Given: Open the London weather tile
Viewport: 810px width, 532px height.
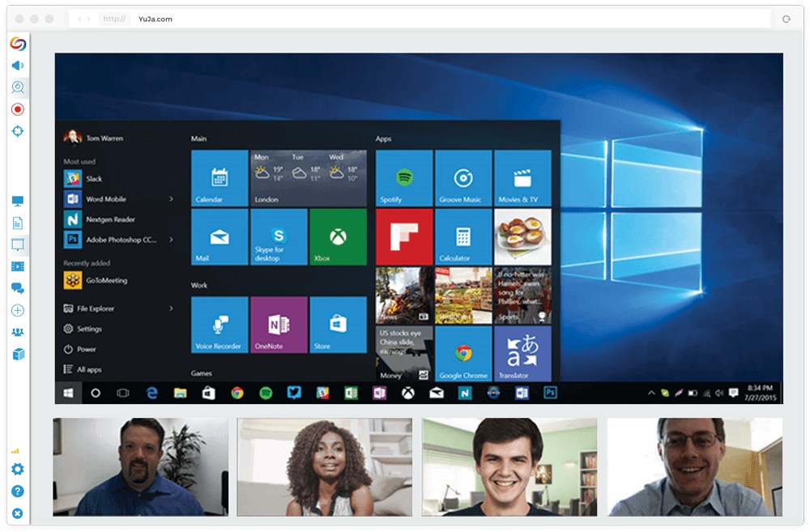Looking at the screenshot, I should click(309, 178).
